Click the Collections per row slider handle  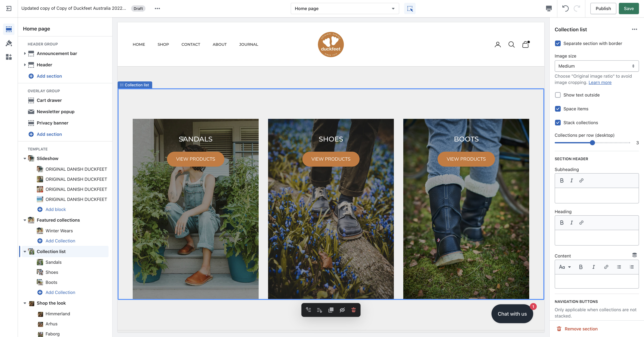[592, 143]
